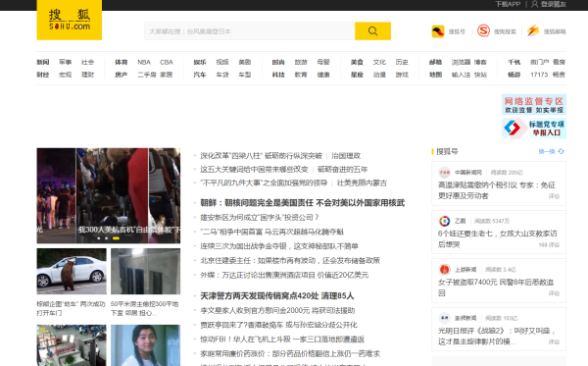The image size is (588, 366).
Task: Open the NBA navigation link
Action: (144, 62)
